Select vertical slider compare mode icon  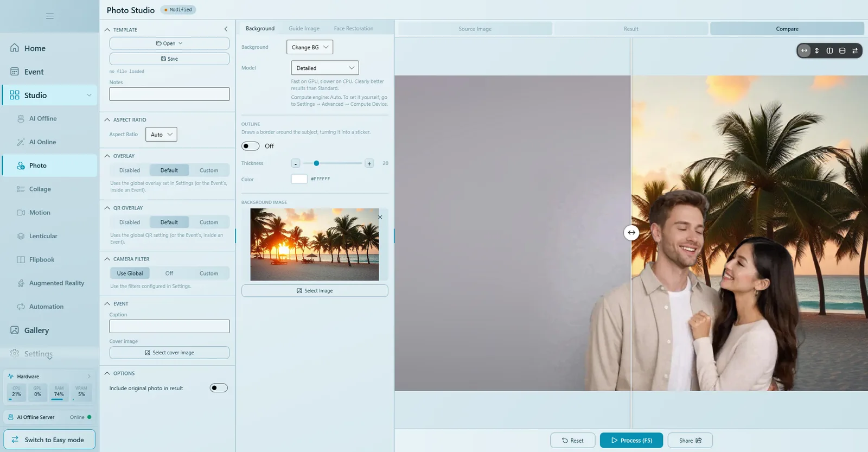[x=817, y=50]
